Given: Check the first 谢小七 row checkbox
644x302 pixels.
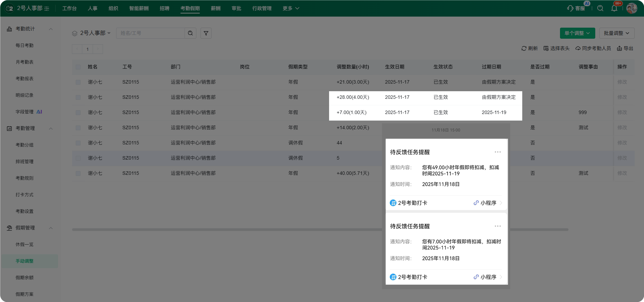Looking at the screenshot, I should coord(78,82).
